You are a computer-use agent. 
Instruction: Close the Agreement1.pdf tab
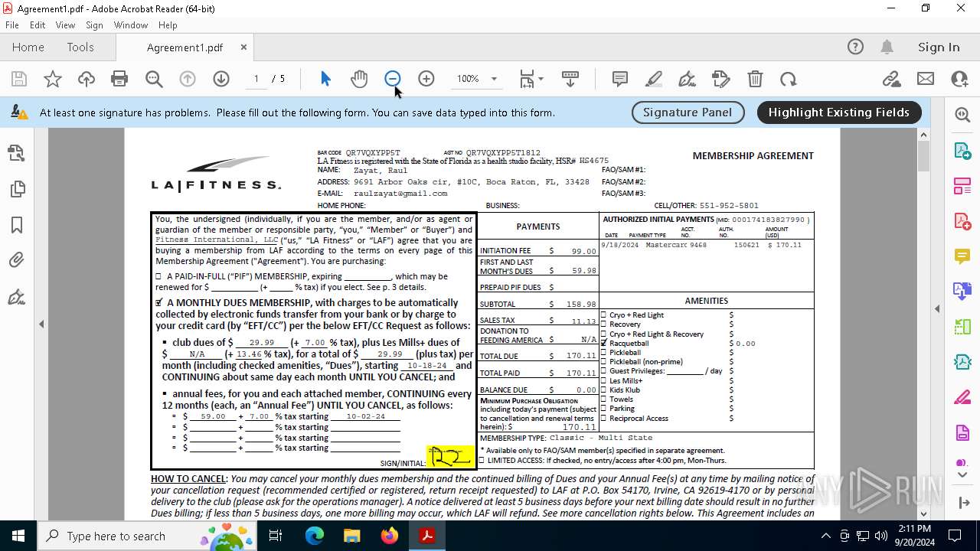click(x=243, y=47)
